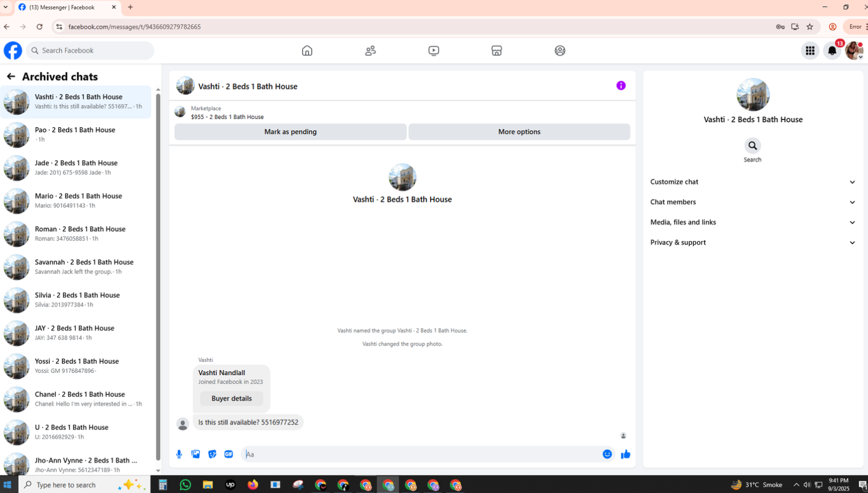Click the Windows taskbar search box
Viewport: 868px width, 493px height.
(x=83, y=485)
